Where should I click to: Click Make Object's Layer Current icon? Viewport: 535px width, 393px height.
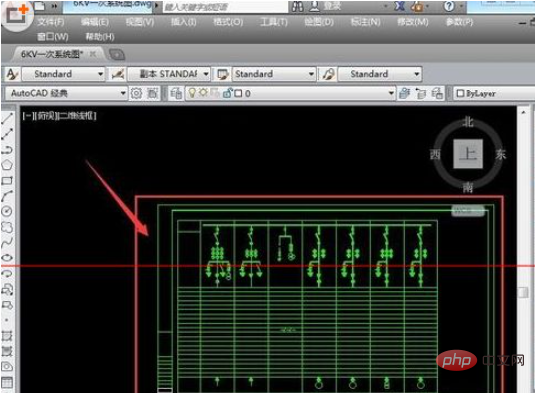404,93
